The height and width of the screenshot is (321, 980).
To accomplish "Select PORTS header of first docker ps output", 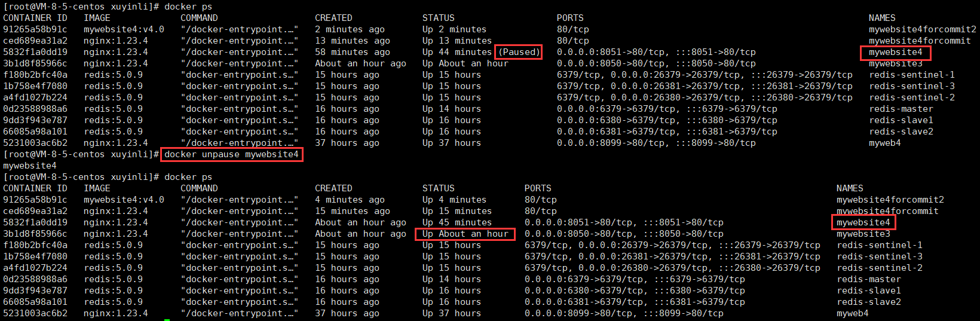I will [x=570, y=18].
